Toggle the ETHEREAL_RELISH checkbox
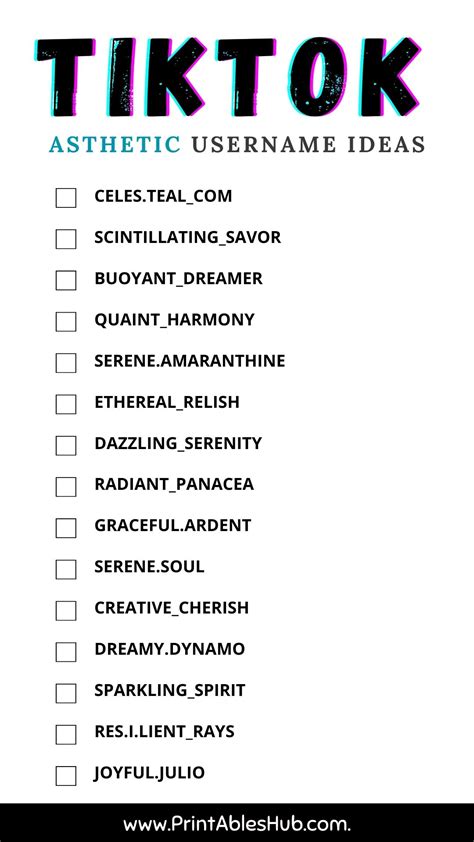This screenshot has height=842, width=474. tap(66, 404)
